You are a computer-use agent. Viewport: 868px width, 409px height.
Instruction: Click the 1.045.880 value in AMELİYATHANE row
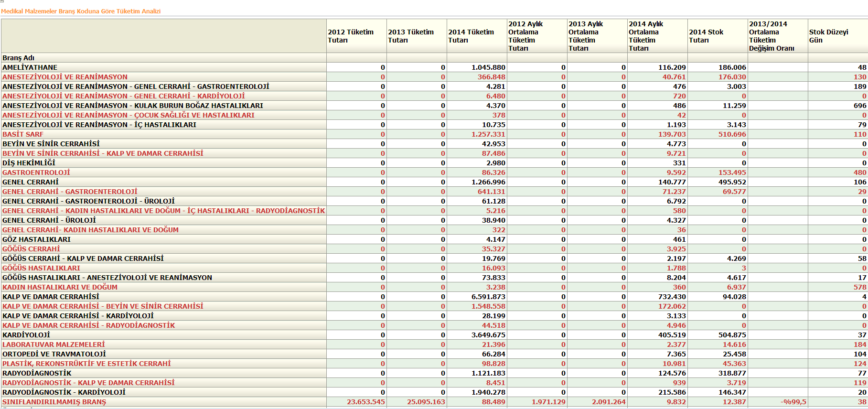tap(488, 67)
